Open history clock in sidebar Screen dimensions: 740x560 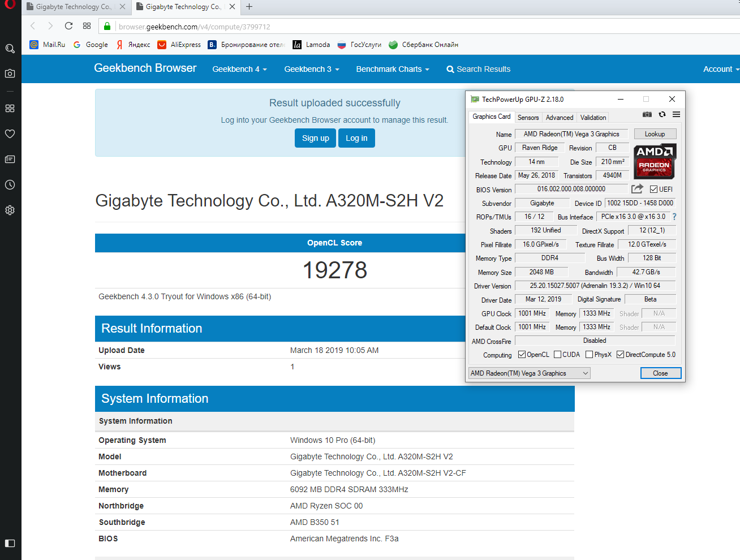click(x=10, y=185)
